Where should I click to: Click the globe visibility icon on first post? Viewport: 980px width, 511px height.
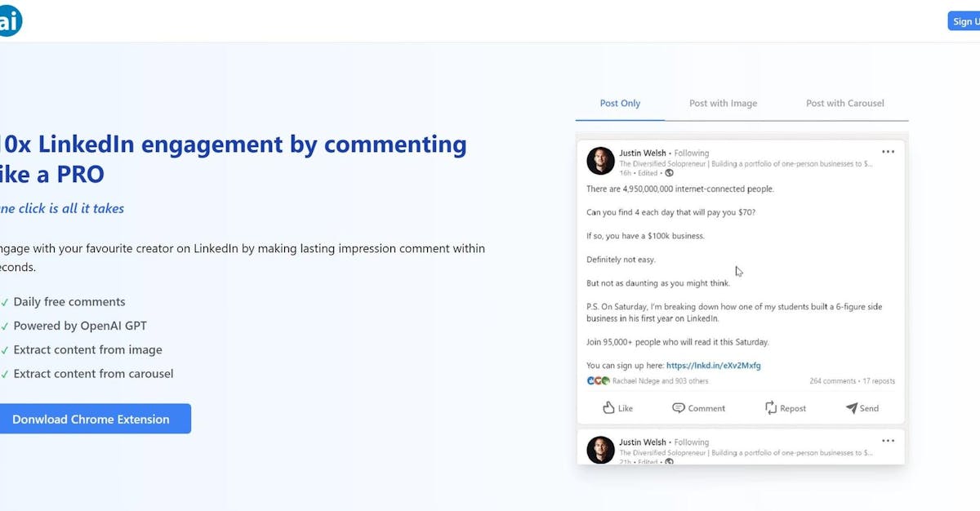(x=670, y=173)
